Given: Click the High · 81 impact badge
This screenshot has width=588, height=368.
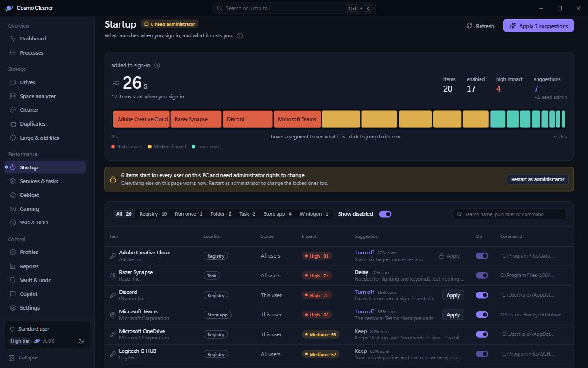Looking at the screenshot, I should click(317, 256).
